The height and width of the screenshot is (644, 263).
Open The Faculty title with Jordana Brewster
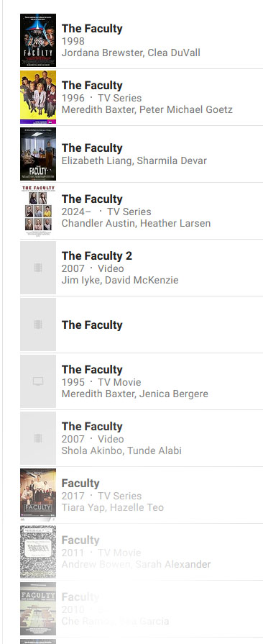coord(92,29)
